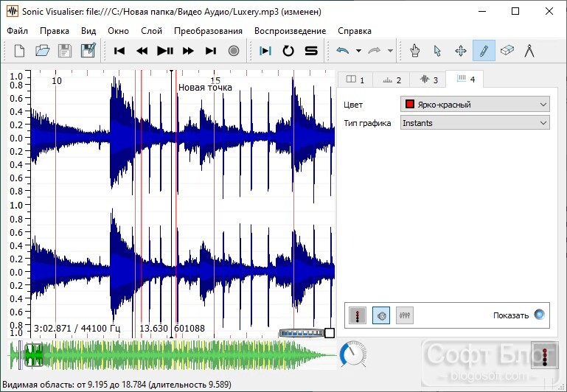Image resolution: width=567 pixels, height=392 pixels.
Task: Click the 13.630 time readout text
Action: [x=153, y=328]
